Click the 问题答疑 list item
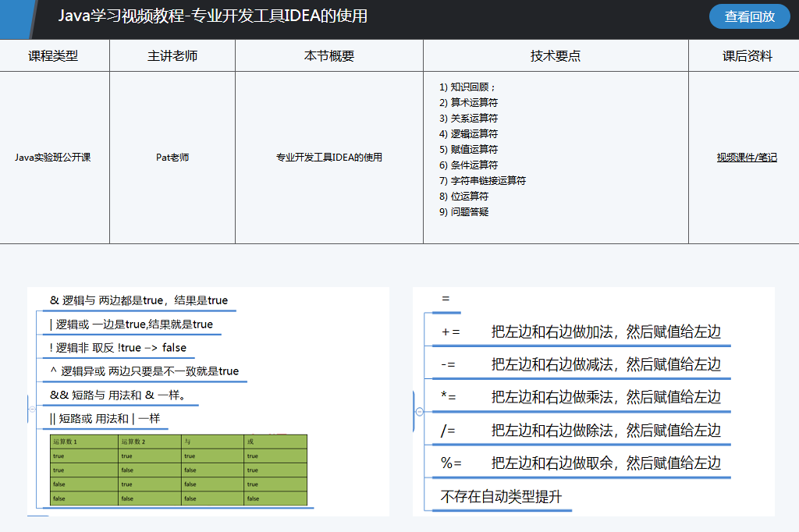 (469, 212)
